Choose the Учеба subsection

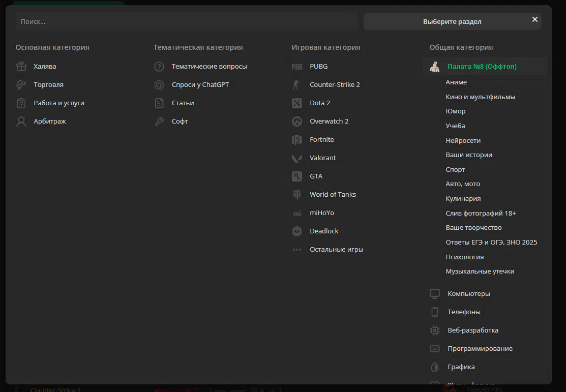tap(455, 126)
